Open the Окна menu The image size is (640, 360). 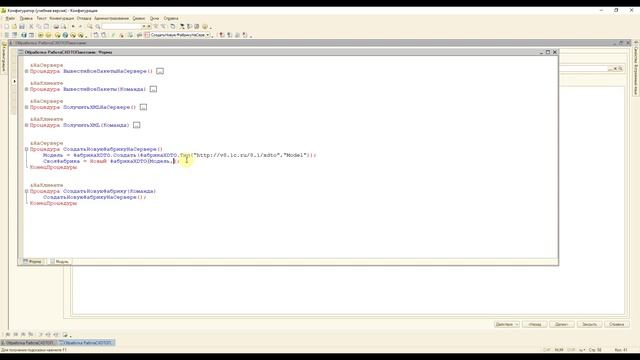(x=154, y=18)
